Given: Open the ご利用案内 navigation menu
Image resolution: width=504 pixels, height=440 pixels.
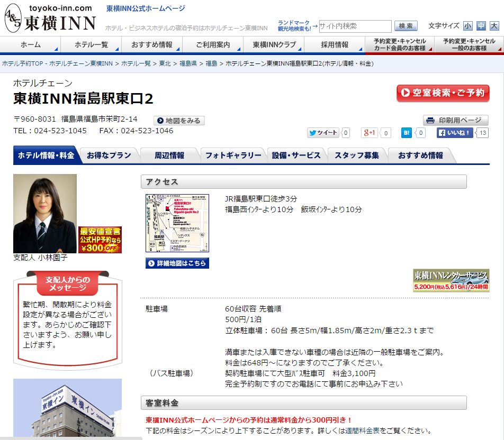Looking at the screenshot, I should (213, 44).
